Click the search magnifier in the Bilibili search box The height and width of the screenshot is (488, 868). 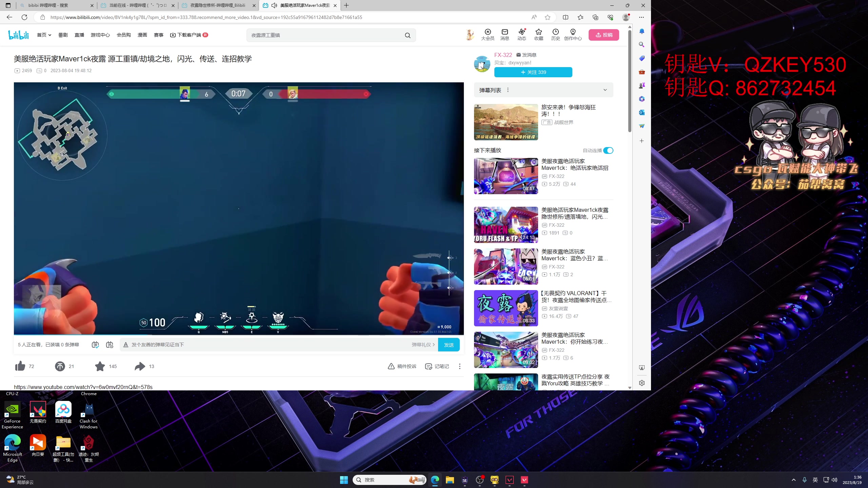pyautogui.click(x=408, y=35)
